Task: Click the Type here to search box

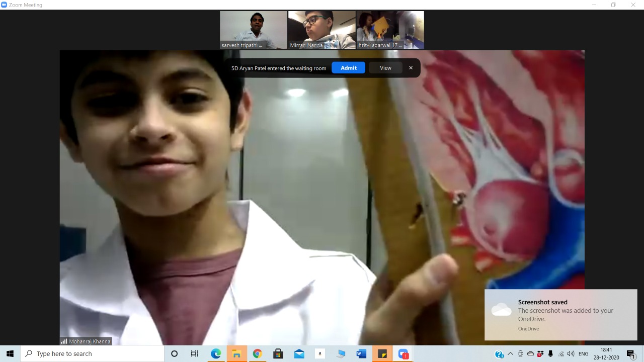Action: (92, 353)
